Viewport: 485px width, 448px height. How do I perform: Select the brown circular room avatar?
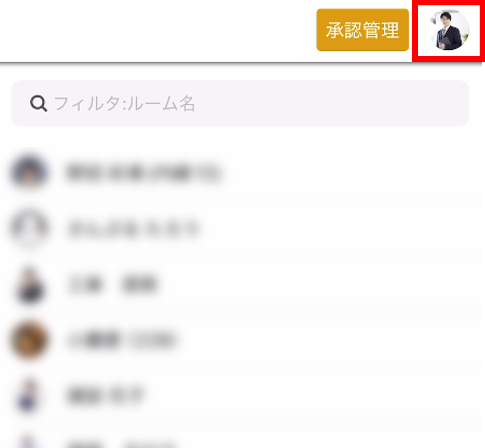click(x=29, y=340)
